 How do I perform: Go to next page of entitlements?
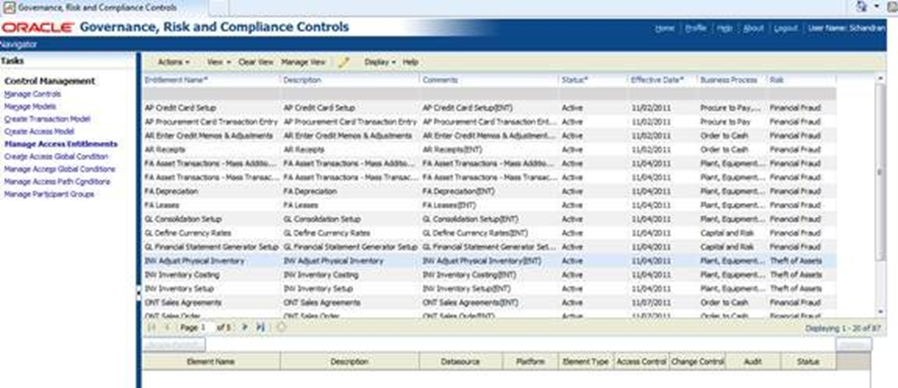pos(245,327)
